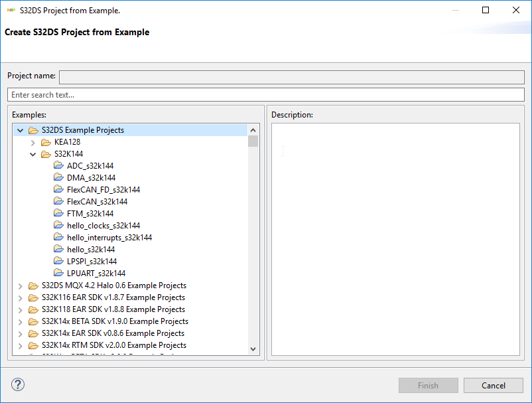Screen dimensions: 532x403
Task: Click the FlexCAN_s32k144 project folder icon
Action: pos(58,202)
